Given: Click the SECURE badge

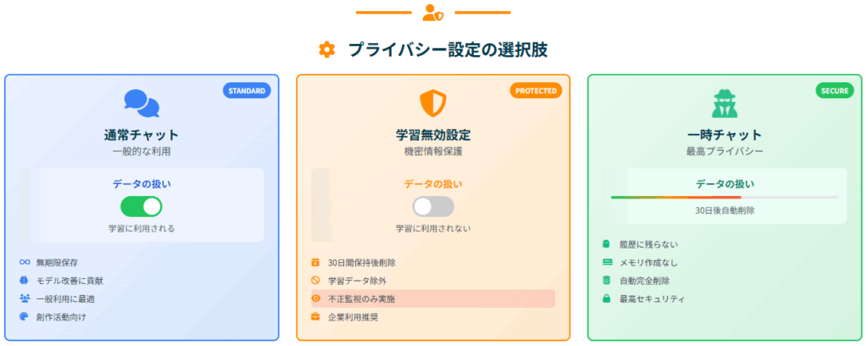Looking at the screenshot, I should coord(834,91).
